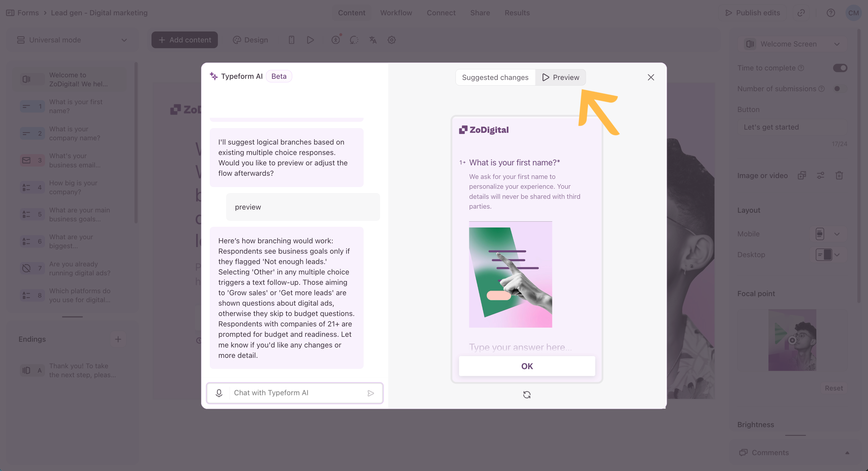Image resolution: width=868 pixels, height=471 pixels.
Task: Click the Chat with Typeform AI input field
Action: [x=297, y=393]
